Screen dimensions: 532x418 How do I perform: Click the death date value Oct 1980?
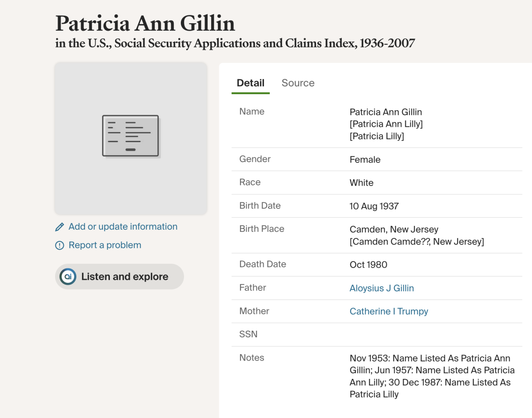pos(368,265)
